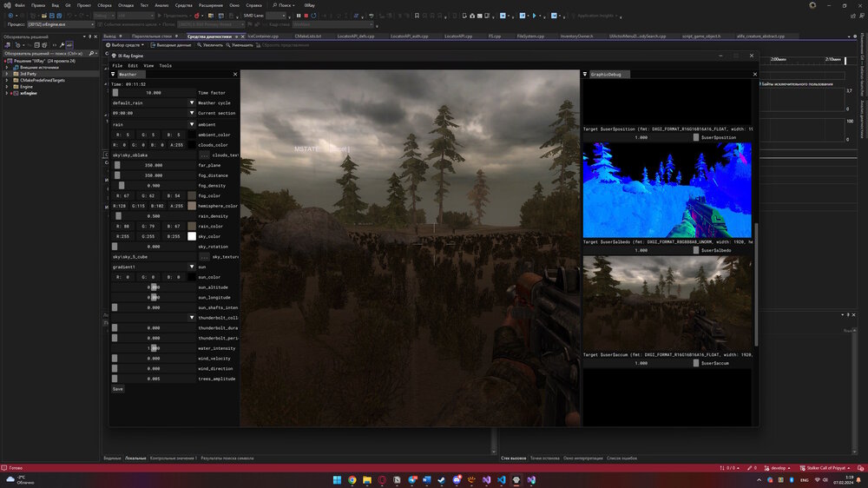The image size is (868, 488).
Task: Click the Выходные данные button
Action: pos(170,45)
